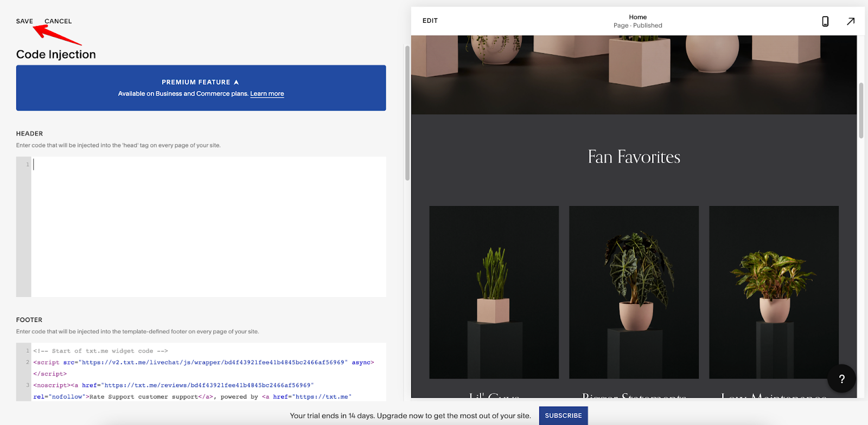Open the help question mark bubble
The image size is (868, 425).
tap(841, 379)
